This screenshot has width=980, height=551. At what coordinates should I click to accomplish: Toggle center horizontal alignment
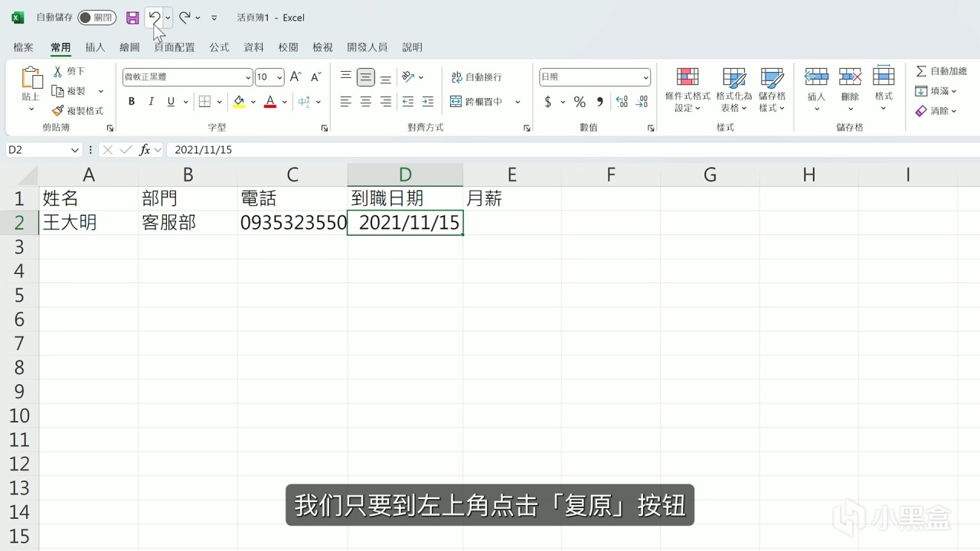click(366, 102)
